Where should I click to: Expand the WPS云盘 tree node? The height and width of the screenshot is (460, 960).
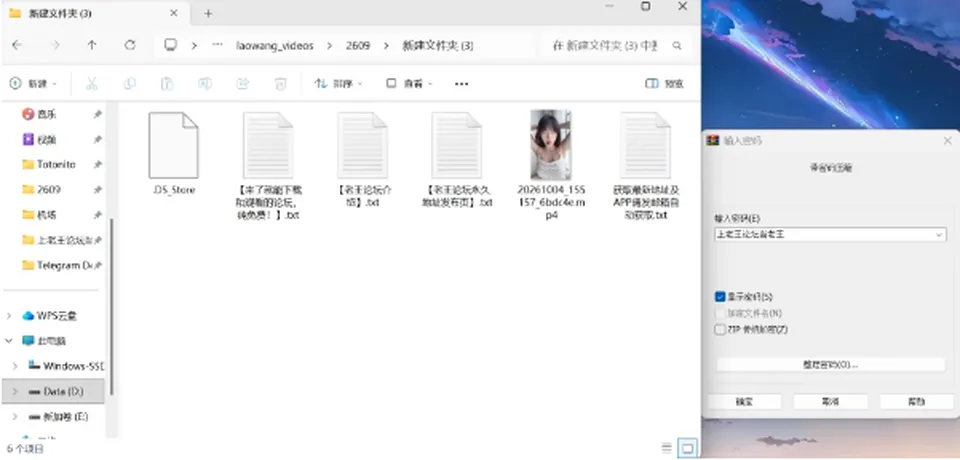pyautogui.click(x=9, y=316)
